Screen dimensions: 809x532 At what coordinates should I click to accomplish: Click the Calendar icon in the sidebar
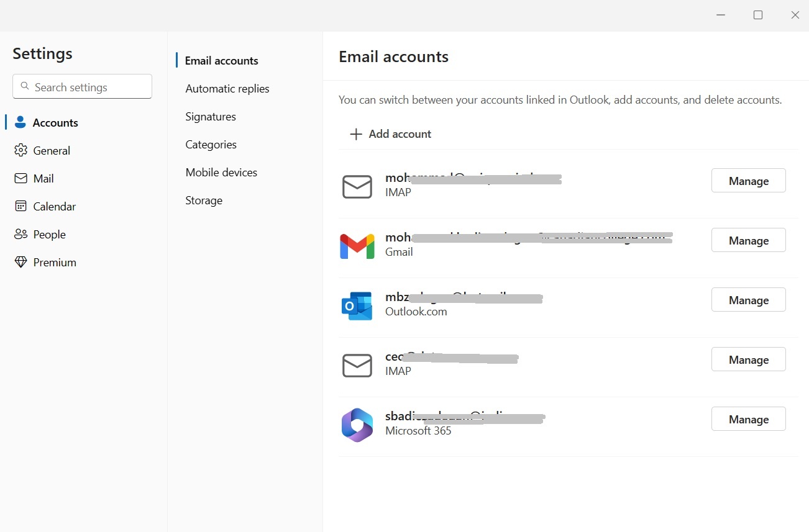click(21, 206)
